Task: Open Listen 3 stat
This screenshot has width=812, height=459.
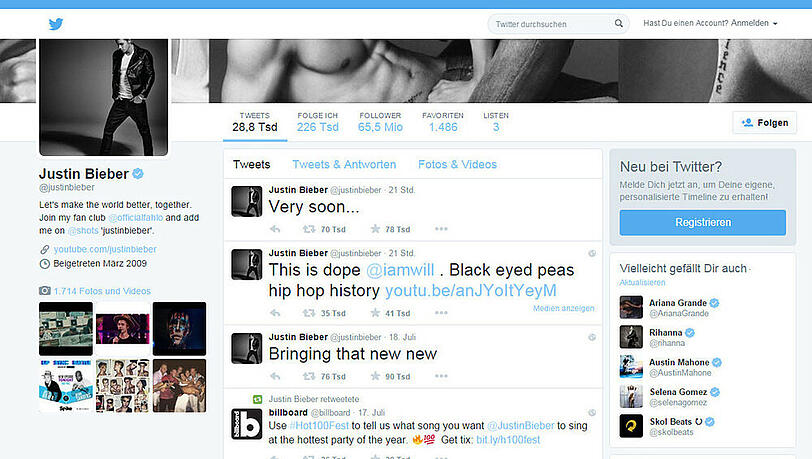Action: (496, 122)
